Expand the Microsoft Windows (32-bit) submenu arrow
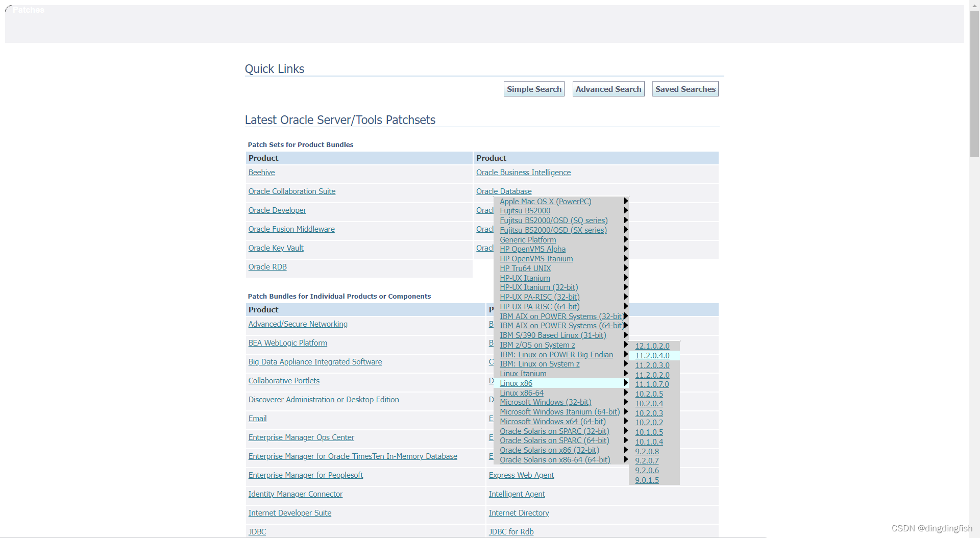The width and height of the screenshot is (980, 538). click(626, 402)
